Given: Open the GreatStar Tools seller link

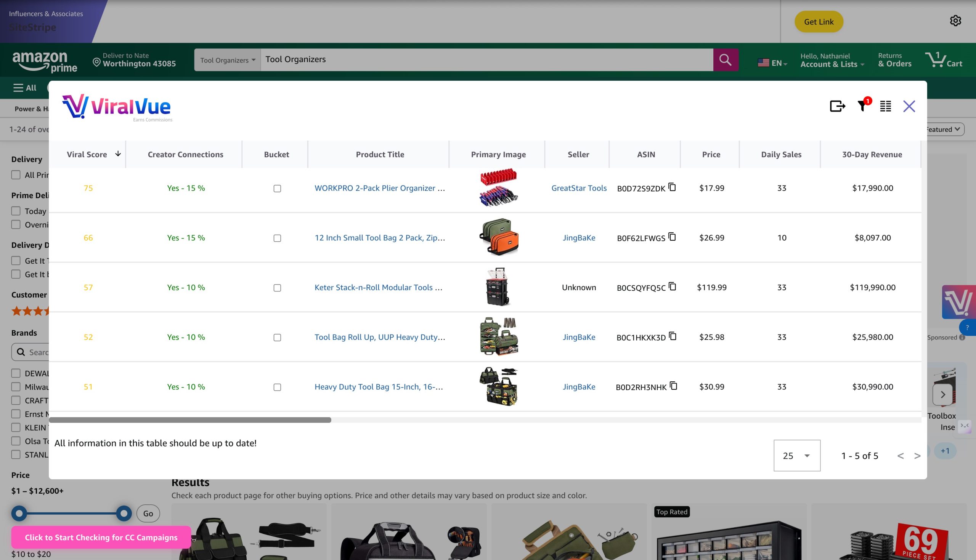Looking at the screenshot, I should [x=579, y=188].
